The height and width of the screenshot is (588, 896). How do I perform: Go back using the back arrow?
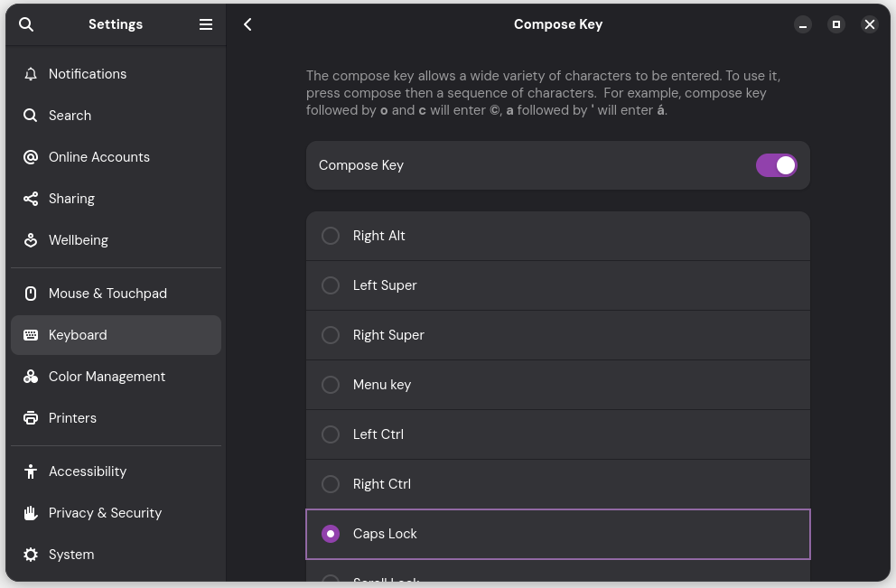[247, 24]
